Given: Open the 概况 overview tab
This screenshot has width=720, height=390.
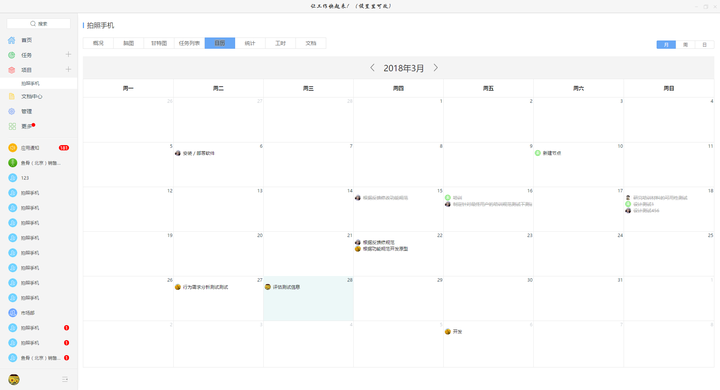Looking at the screenshot, I should [98, 43].
